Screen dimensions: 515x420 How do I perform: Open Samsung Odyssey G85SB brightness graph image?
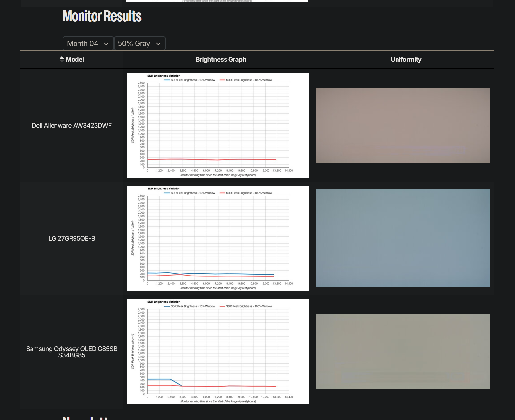218,351
